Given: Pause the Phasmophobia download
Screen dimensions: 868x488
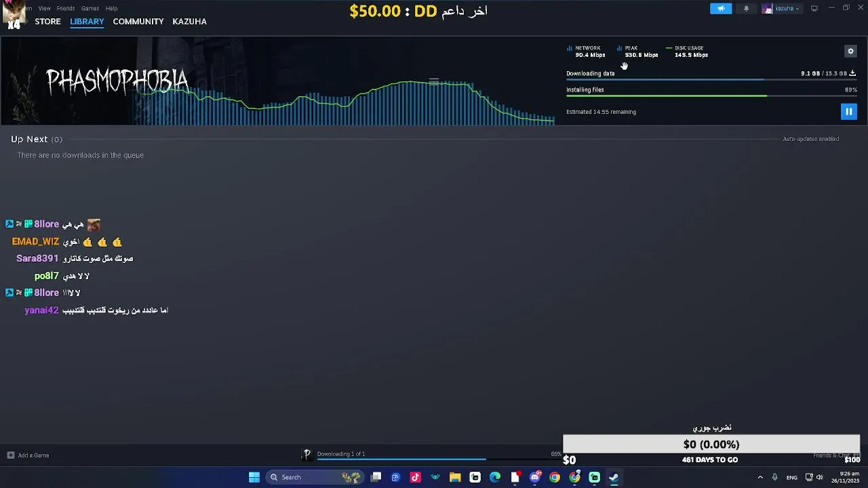Looking at the screenshot, I should point(848,112).
